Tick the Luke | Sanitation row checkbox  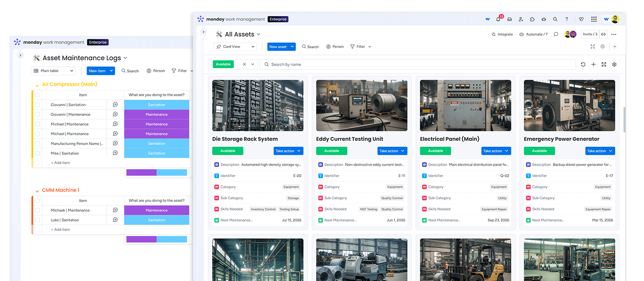(x=38, y=220)
